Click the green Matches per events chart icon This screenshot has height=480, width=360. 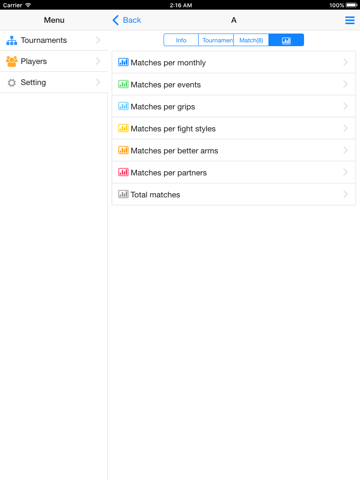tap(123, 84)
